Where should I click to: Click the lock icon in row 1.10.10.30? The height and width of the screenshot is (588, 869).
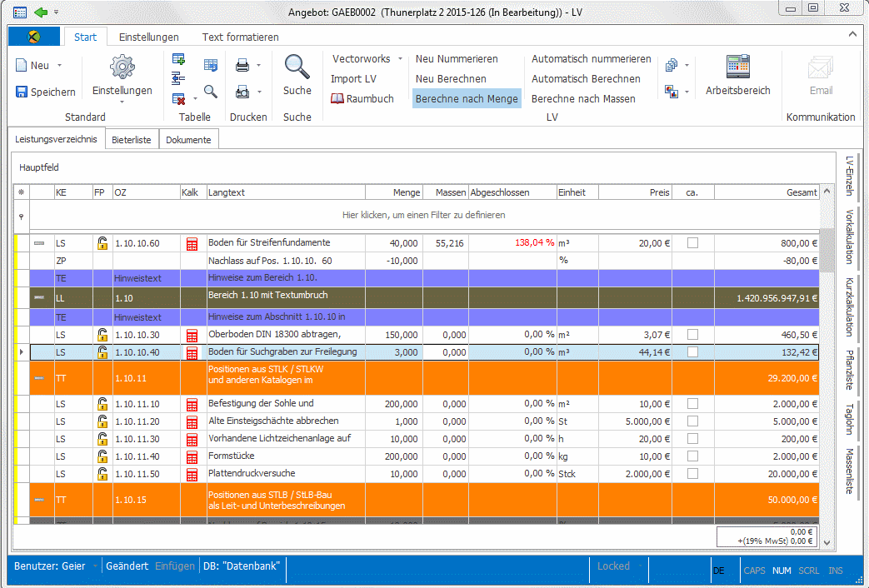(102, 335)
